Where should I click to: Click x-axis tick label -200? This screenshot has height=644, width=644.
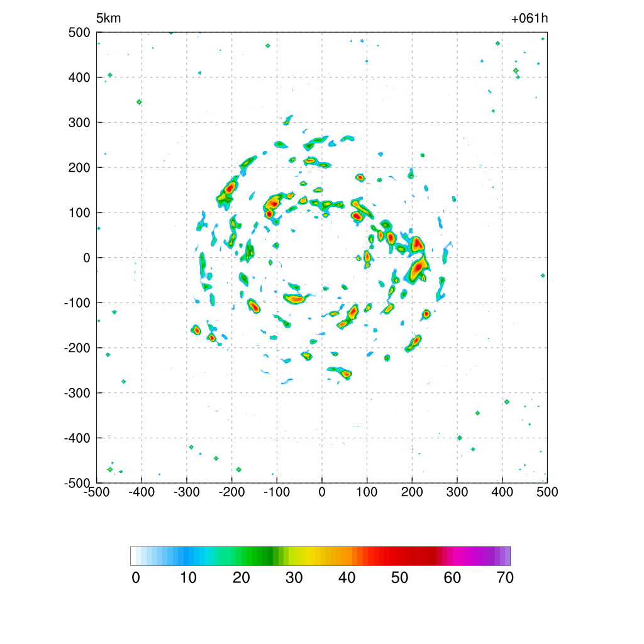(x=232, y=492)
